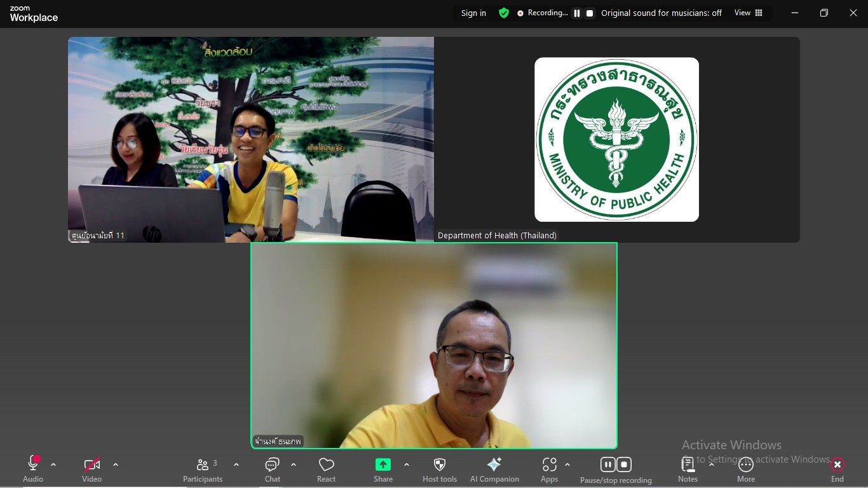Expand audio options arrow next to Audio
This screenshot has height=488, width=868.
click(53, 464)
